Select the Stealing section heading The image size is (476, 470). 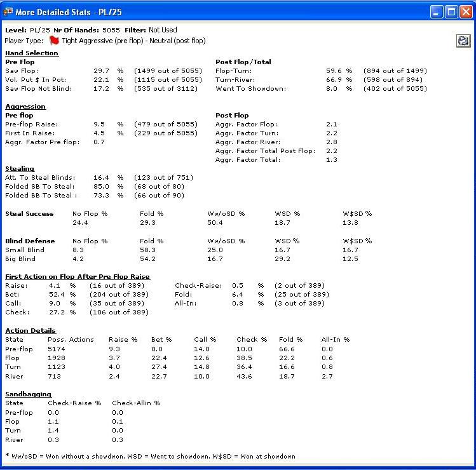(x=20, y=169)
